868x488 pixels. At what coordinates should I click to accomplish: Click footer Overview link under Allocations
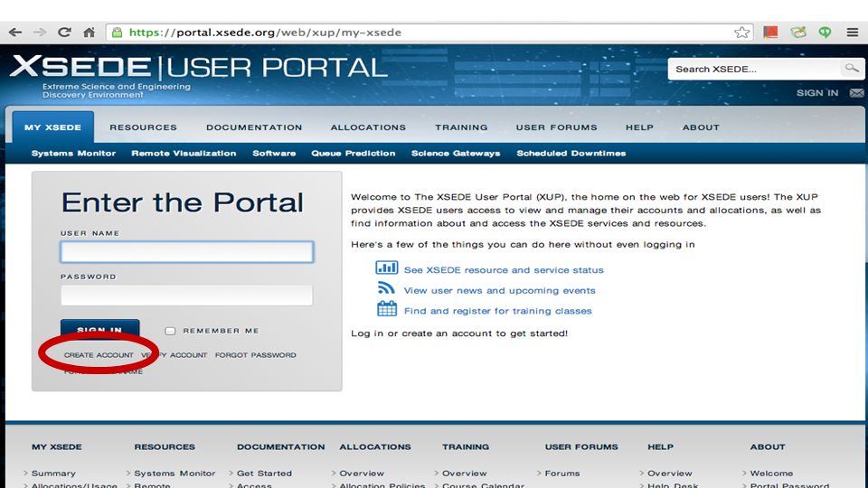(x=362, y=473)
